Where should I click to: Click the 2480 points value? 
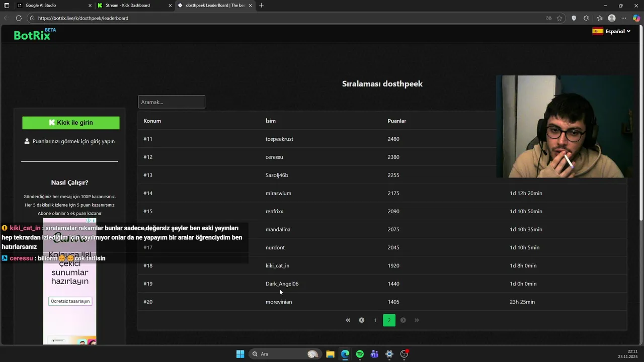tap(393, 139)
